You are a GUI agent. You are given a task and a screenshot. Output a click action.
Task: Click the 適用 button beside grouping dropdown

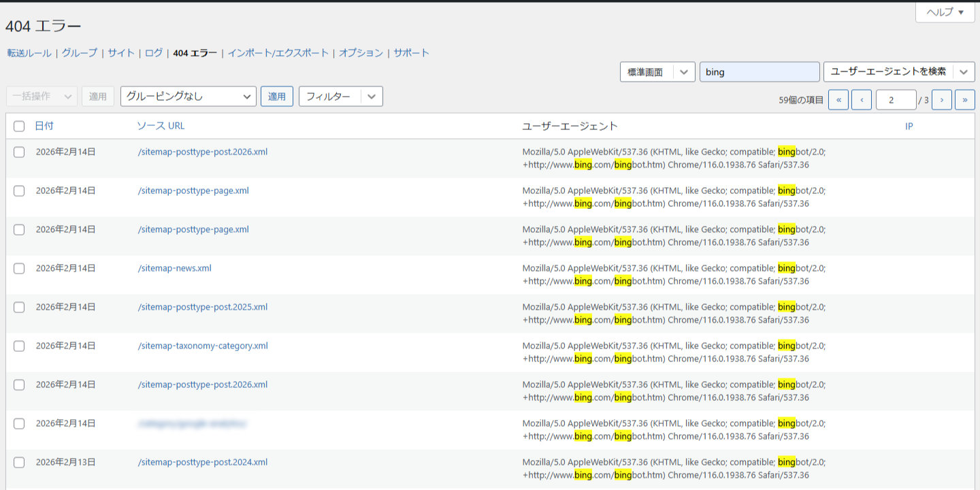pyautogui.click(x=277, y=97)
